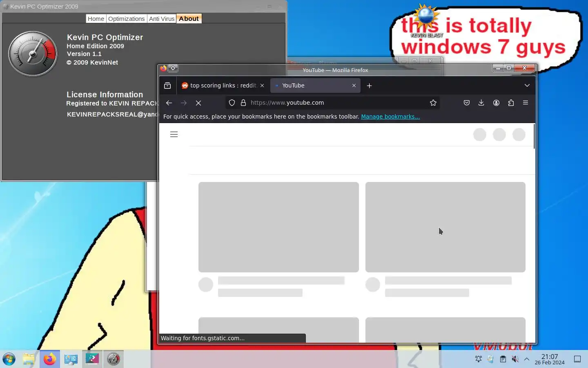Open tracking protection shield in address bar

coord(232,103)
